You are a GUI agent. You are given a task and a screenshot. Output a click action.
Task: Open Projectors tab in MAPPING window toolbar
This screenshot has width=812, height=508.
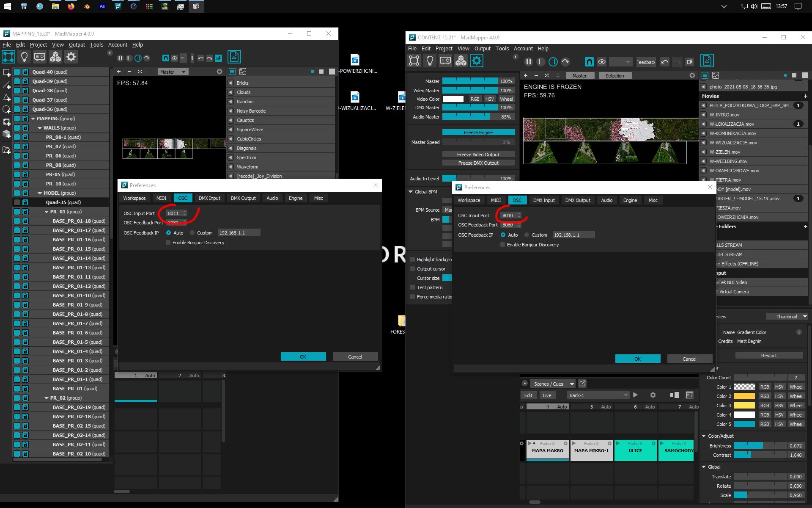click(x=40, y=57)
